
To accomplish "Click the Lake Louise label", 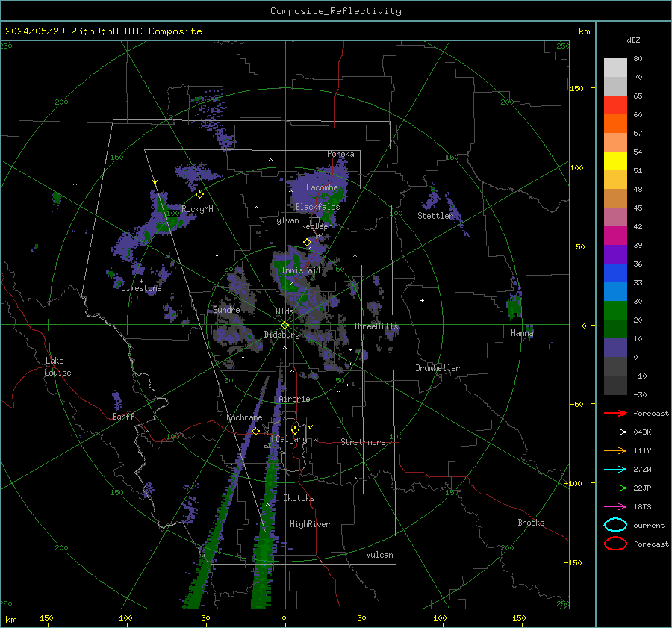I will pos(57,367).
